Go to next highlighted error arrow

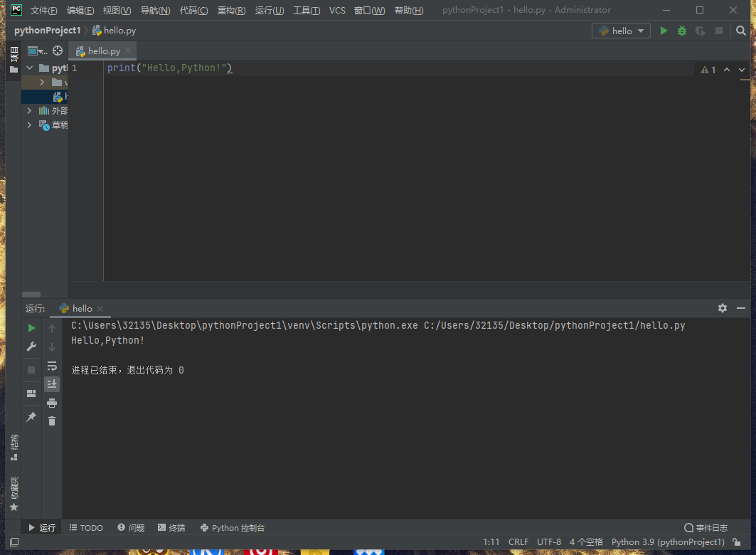click(x=742, y=70)
